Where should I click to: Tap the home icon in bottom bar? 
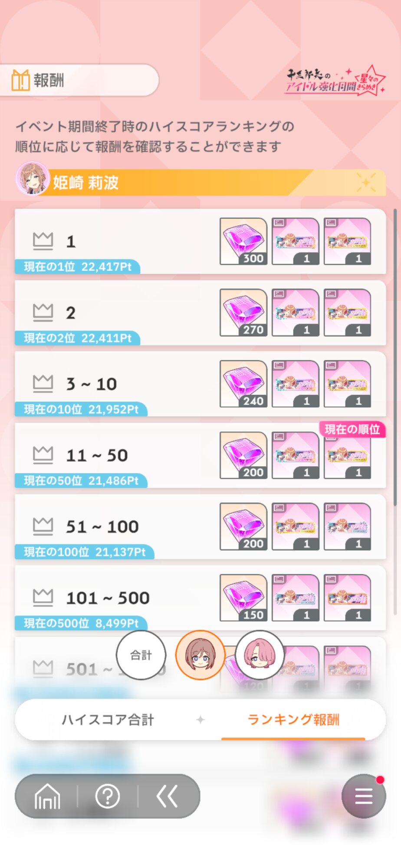(47, 796)
